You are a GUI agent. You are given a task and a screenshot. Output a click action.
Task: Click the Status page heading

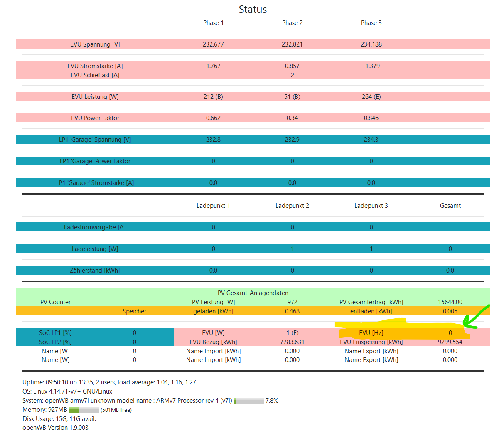253,10
